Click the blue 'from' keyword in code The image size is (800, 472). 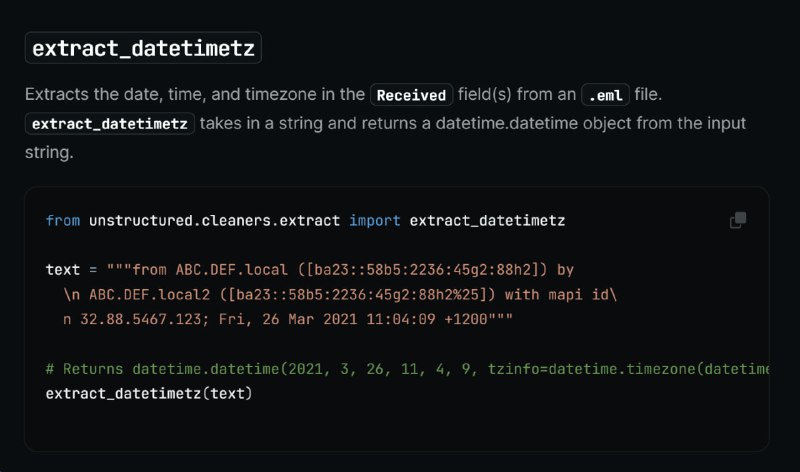(63, 220)
